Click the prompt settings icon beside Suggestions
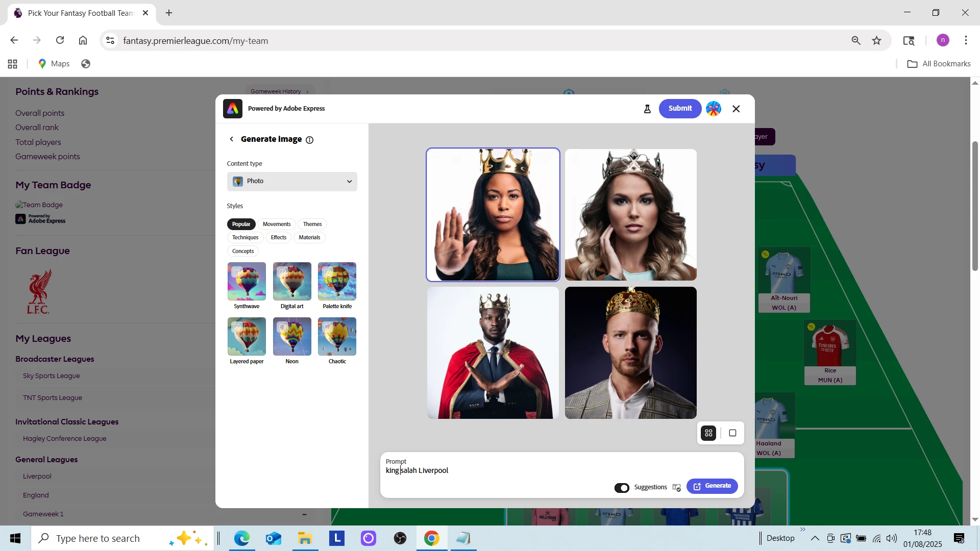980x551 pixels. point(677,488)
